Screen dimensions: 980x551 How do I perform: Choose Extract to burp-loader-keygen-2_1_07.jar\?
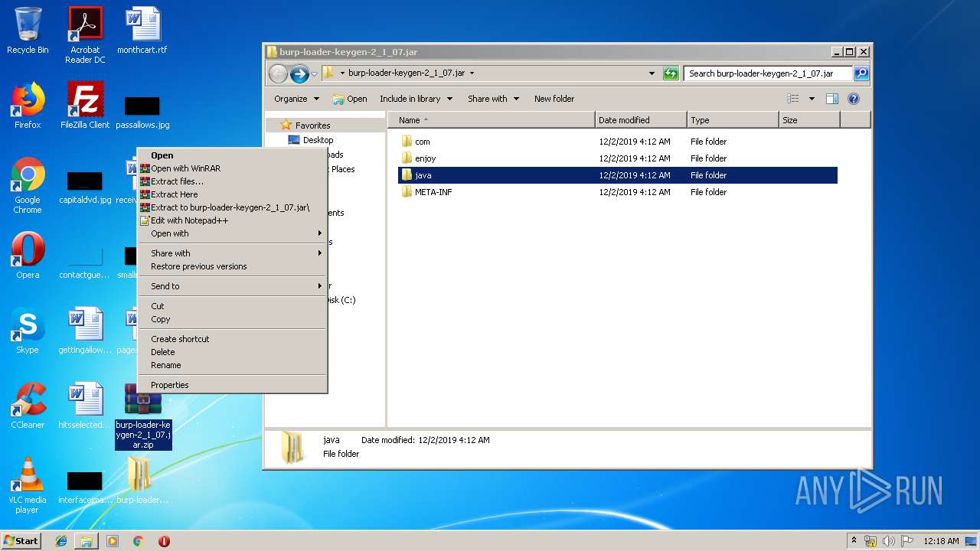pos(232,207)
